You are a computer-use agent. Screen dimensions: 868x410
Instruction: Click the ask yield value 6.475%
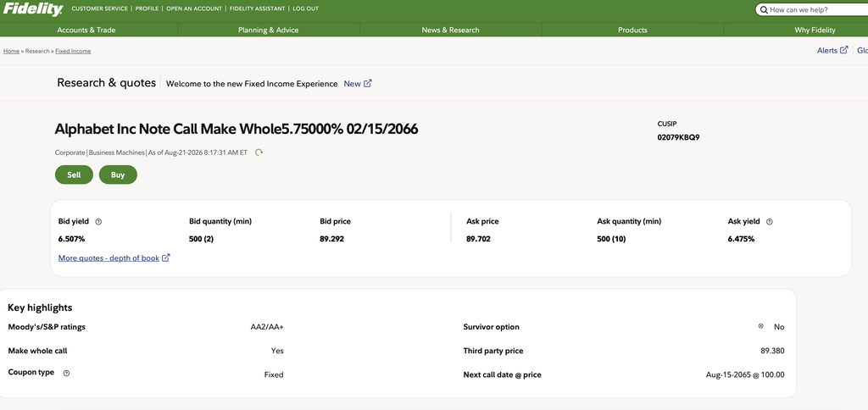(741, 239)
